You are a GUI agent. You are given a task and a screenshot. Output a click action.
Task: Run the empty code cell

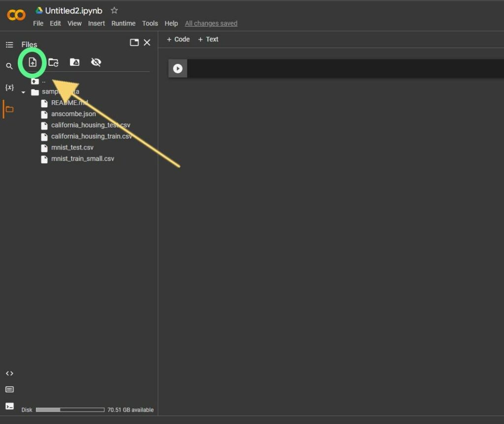[178, 68]
